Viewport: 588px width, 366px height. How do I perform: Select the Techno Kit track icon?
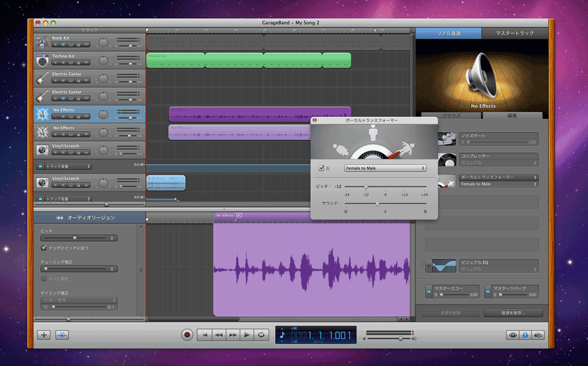42,61
